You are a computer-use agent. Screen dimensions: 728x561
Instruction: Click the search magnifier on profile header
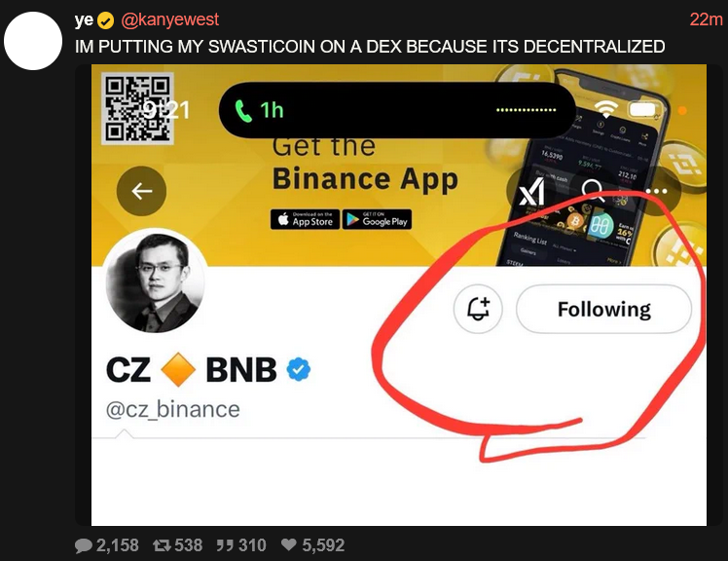click(594, 191)
